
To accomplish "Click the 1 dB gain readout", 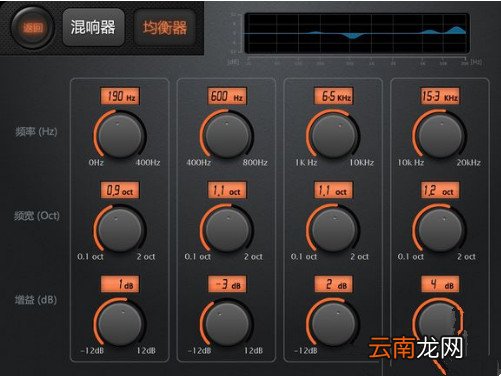I will 120,284.
